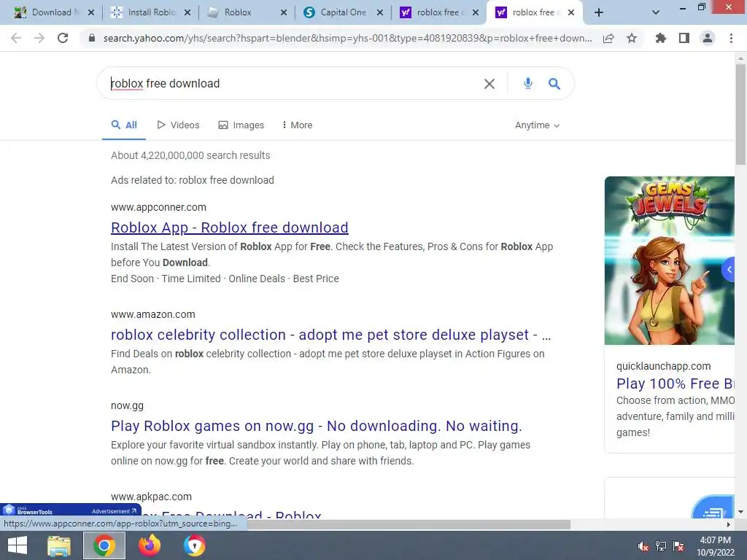
Task: Click the www.apkpac.com URL text
Action: [x=152, y=497]
